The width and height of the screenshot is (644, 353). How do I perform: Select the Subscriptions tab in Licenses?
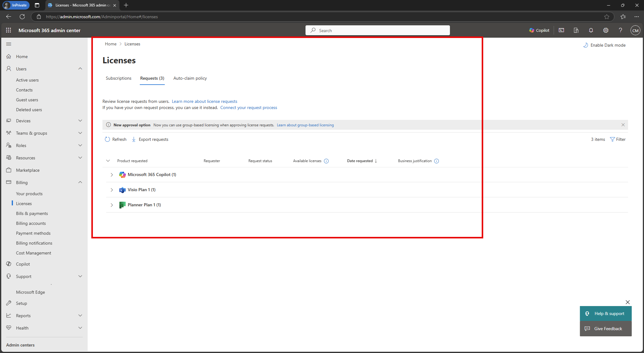coord(118,78)
